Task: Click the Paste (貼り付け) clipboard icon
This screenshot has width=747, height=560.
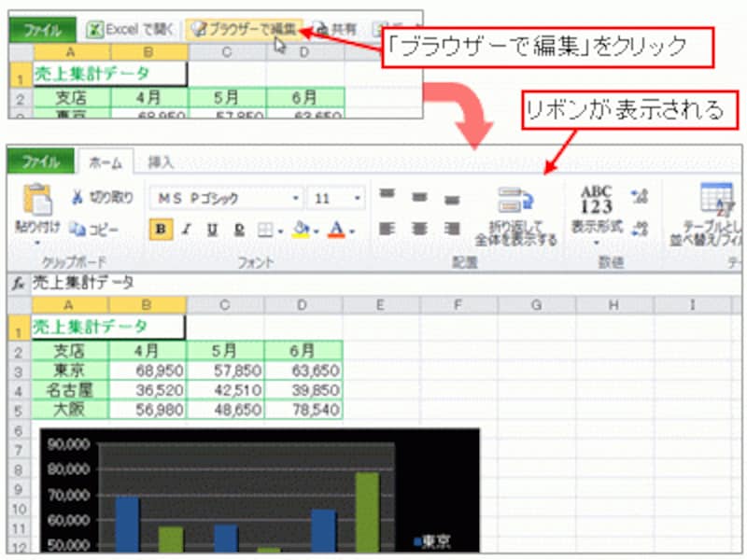Action: (x=37, y=200)
